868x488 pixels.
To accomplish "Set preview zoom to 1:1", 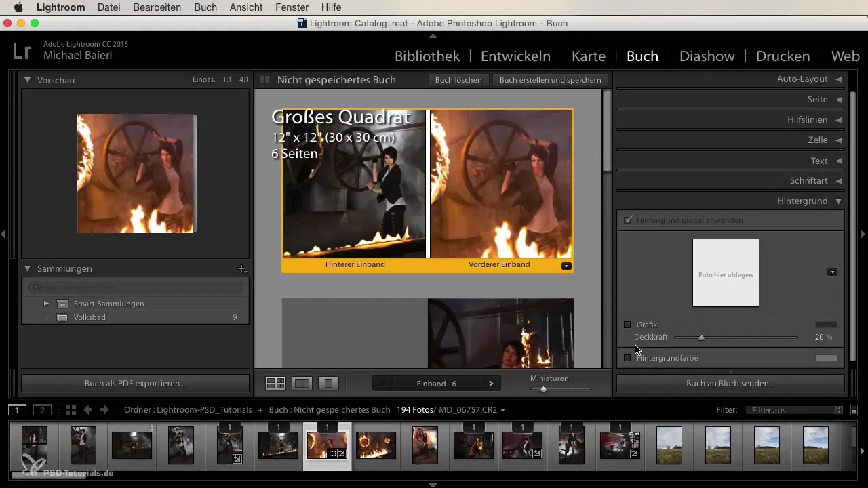I will (x=227, y=80).
